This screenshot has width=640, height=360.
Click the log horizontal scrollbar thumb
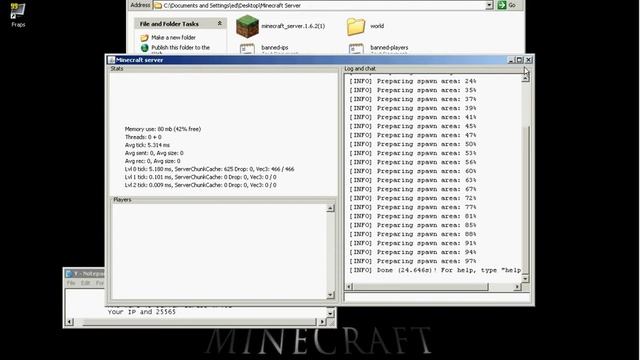(x=420, y=287)
